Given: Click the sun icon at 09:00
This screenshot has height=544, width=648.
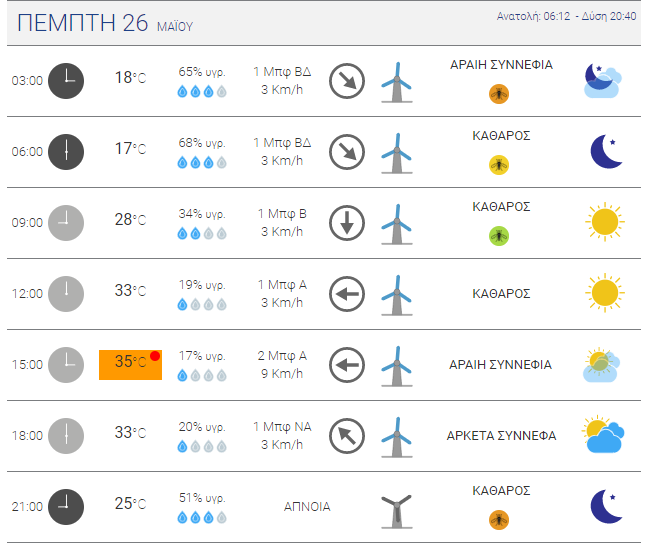Looking at the screenshot, I should [x=604, y=222].
